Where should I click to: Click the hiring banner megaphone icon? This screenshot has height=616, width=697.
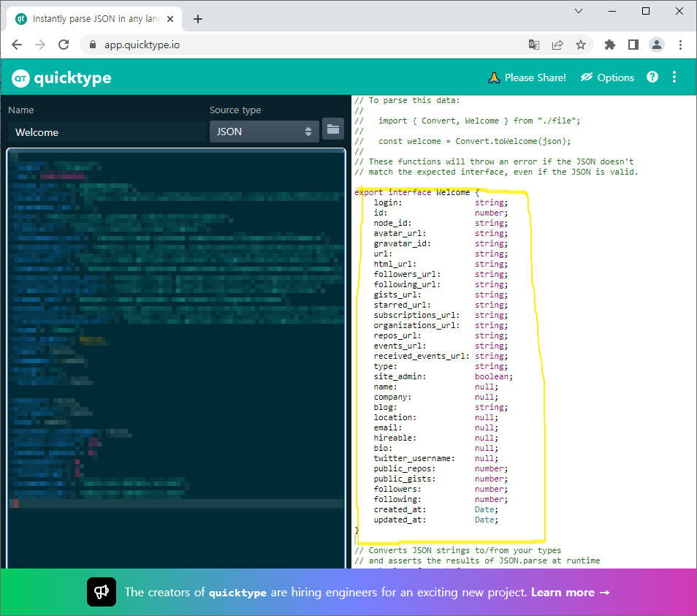click(x=102, y=592)
